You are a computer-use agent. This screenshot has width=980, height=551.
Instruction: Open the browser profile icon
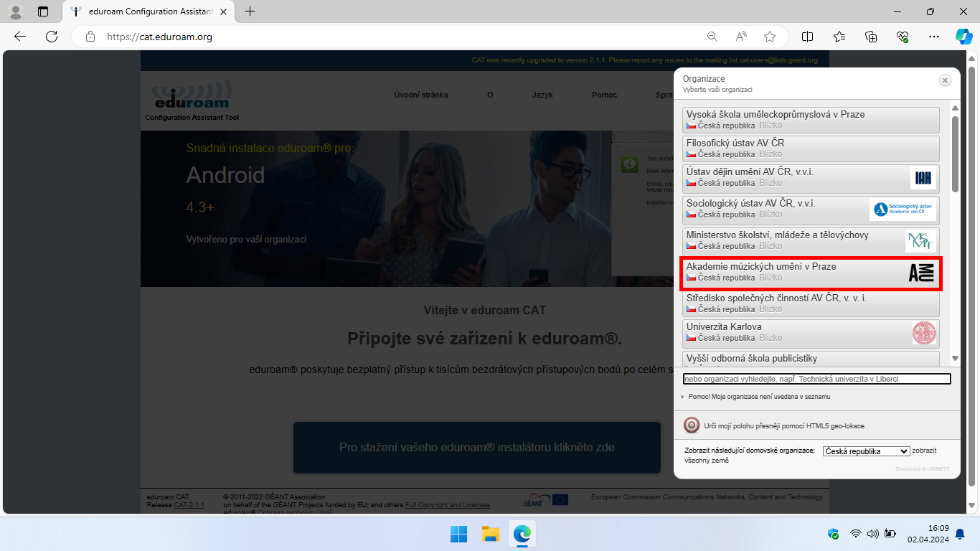(15, 11)
